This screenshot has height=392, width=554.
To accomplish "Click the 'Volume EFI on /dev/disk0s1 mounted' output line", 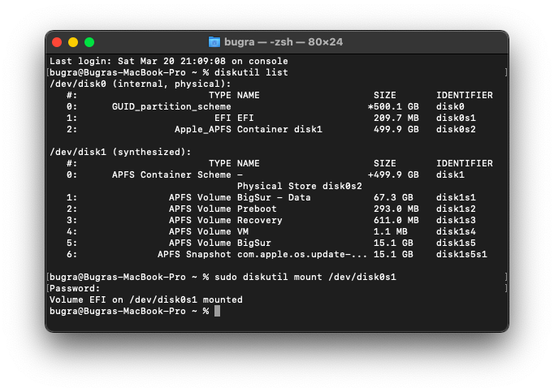I will point(146,299).
